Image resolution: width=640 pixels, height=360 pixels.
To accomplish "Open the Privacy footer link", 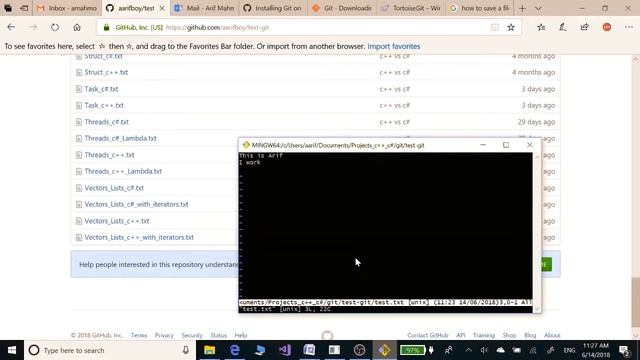I will pos(164,335).
